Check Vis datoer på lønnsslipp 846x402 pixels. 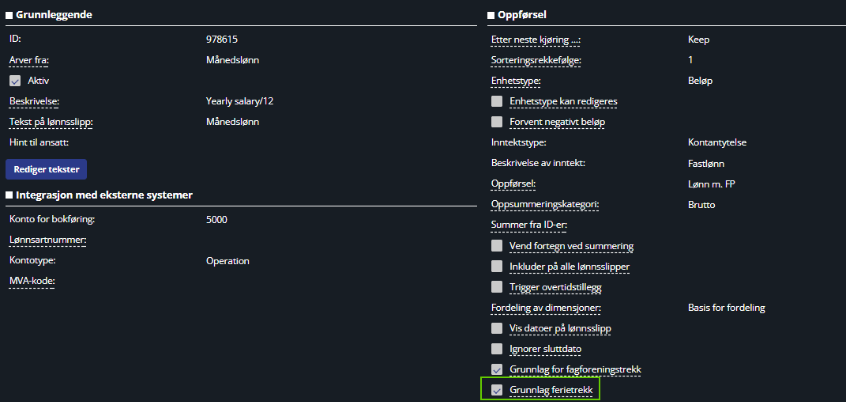click(x=496, y=328)
